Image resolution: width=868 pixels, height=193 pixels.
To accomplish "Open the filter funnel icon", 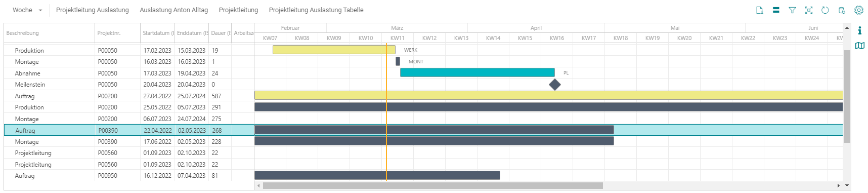I will (792, 10).
